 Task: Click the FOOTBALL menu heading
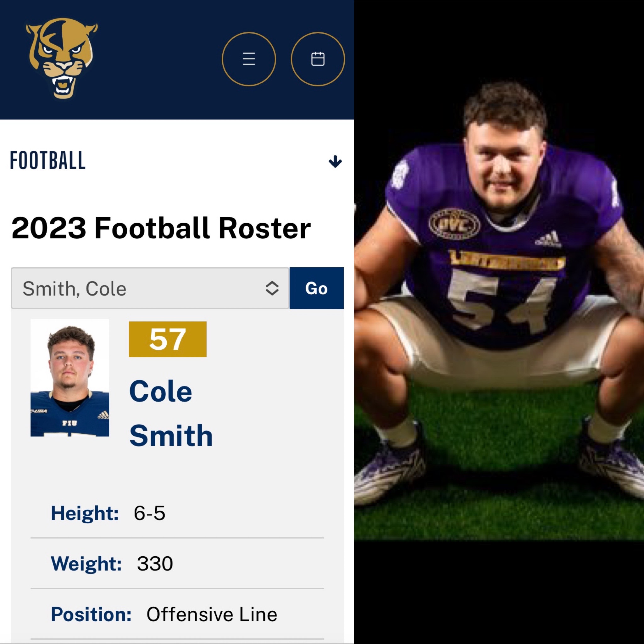coord(48,160)
